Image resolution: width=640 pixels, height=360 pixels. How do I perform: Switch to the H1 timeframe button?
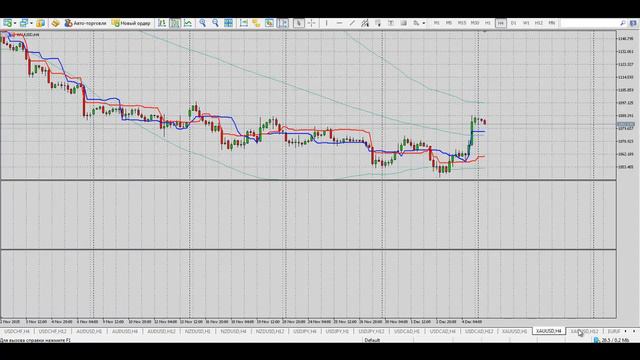pyautogui.click(x=487, y=23)
